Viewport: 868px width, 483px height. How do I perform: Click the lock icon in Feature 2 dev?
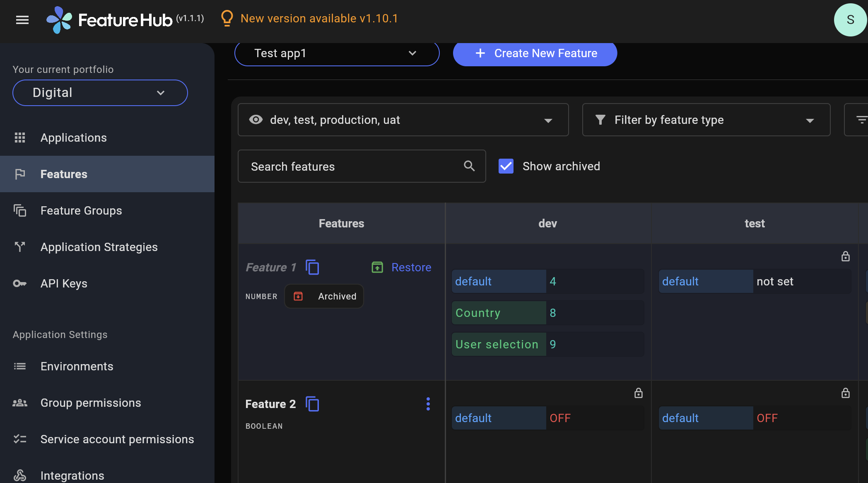639,393
